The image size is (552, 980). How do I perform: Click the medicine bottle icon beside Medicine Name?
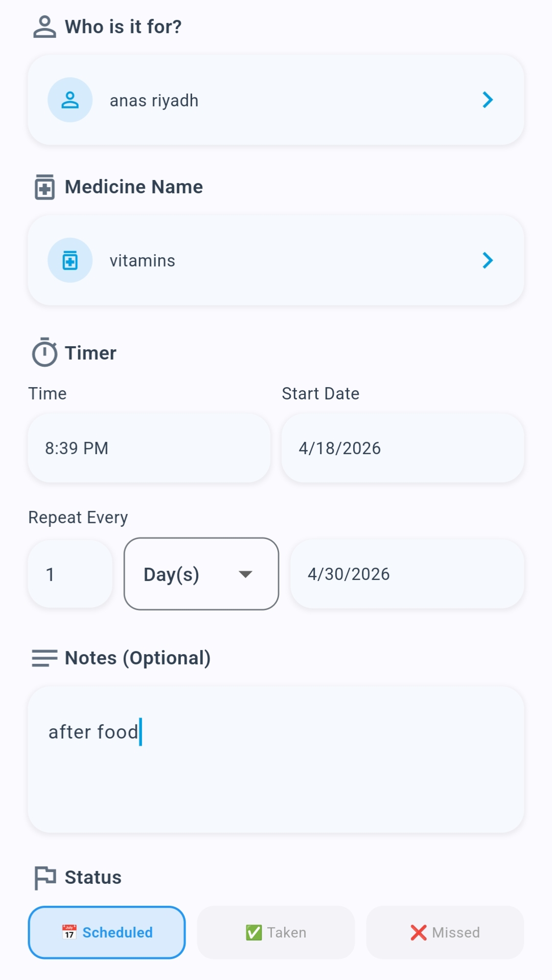click(44, 187)
